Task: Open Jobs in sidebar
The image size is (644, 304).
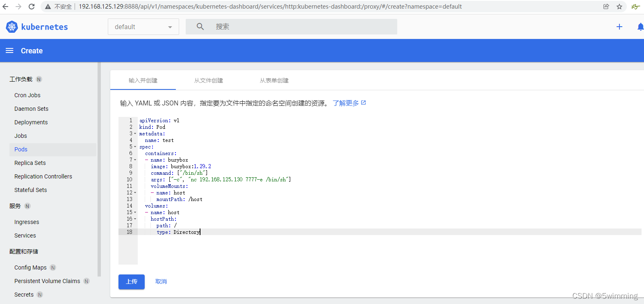Action: point(21,136)
